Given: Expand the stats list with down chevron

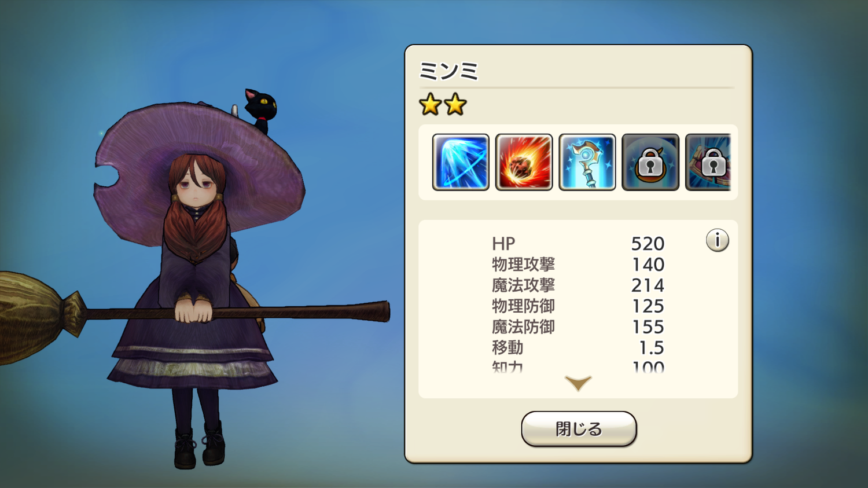Looking at the screenshot, I should click(578, 383).
